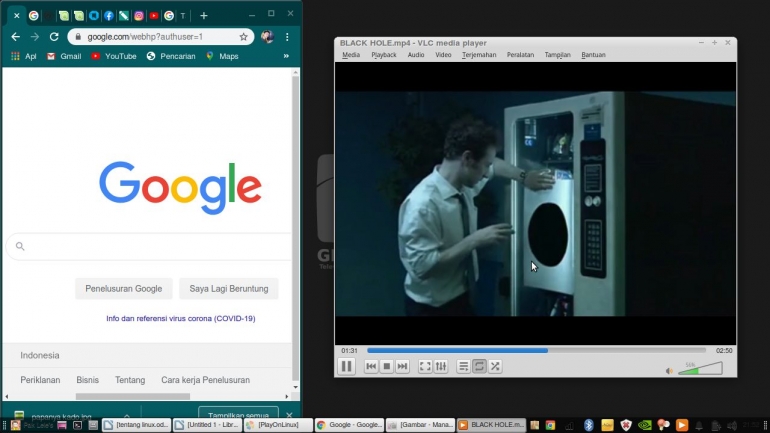Open NVIDIA tray icon
The height and width of the screenshot is (433, 770).
click(644, 425)
